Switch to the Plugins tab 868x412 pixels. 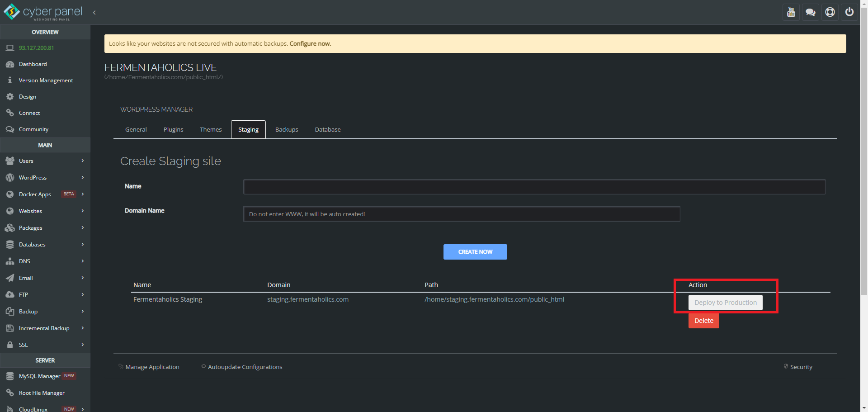(x=174, y=129)
